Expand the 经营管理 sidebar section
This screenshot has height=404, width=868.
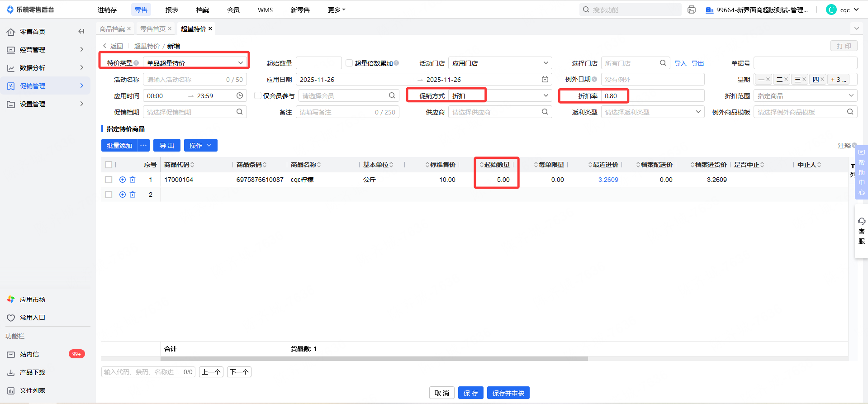pos(45,50)
